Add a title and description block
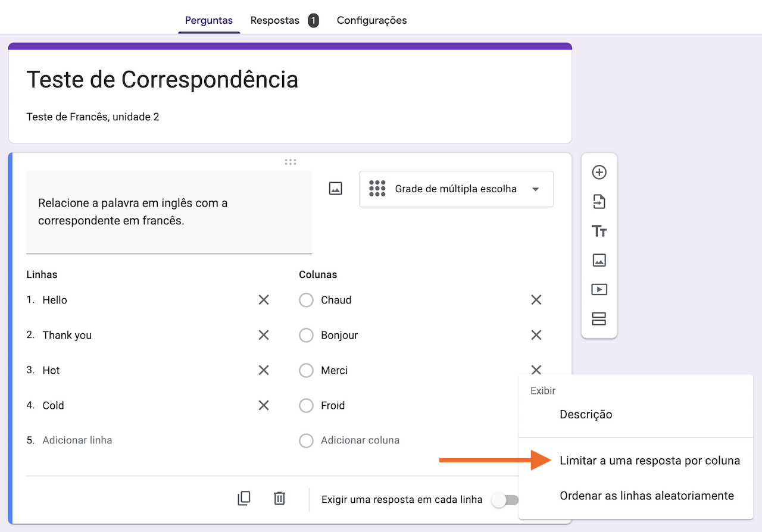 click(x=599, y=231)
